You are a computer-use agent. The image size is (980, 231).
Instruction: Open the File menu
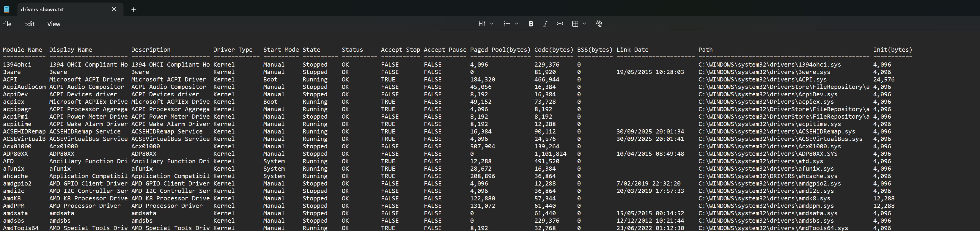click(7, 24)
